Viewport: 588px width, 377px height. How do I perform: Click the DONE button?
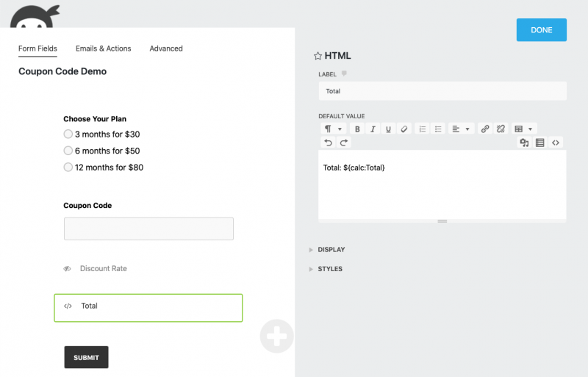coord(542,30)
